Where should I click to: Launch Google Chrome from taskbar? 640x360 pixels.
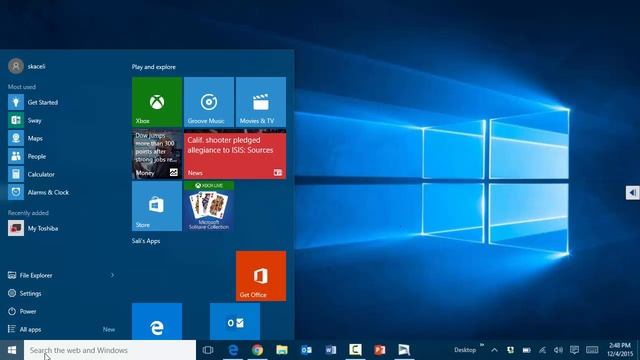click(257, 350)
